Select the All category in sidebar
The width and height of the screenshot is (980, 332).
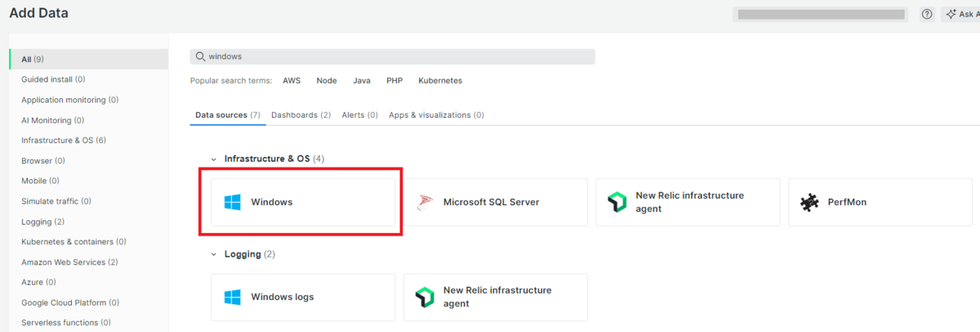tap(88, 59)
